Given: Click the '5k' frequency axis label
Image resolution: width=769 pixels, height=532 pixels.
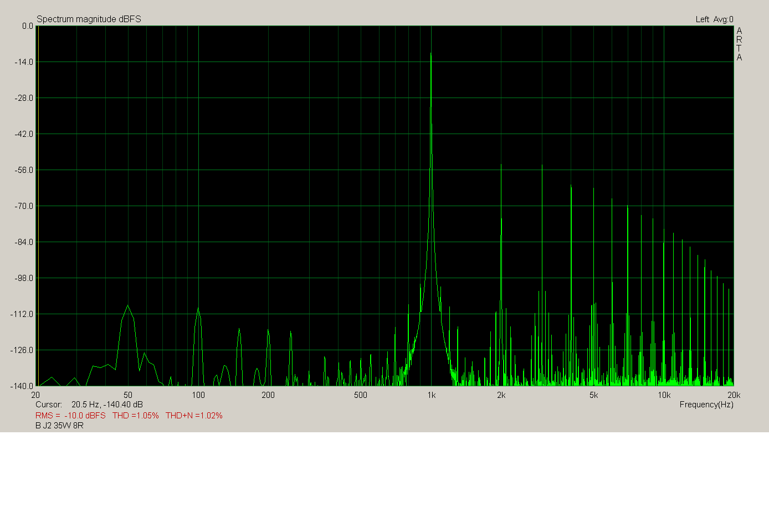Looking at the screenshot, I should coord(593,395).
